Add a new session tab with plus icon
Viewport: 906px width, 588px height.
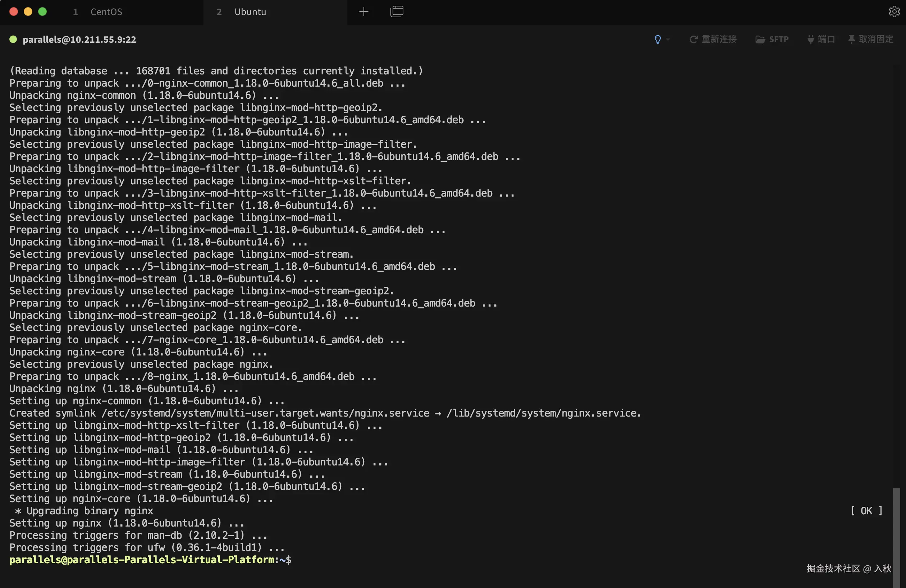click(363, 12)
